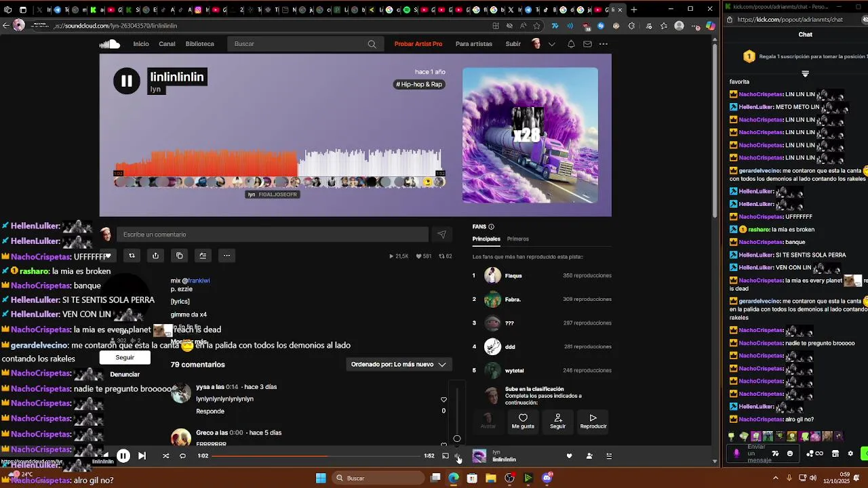This screenshot has width=868, height=488.
Task: Show hidden icons in the system tray
Action: (x=776, y=478)
